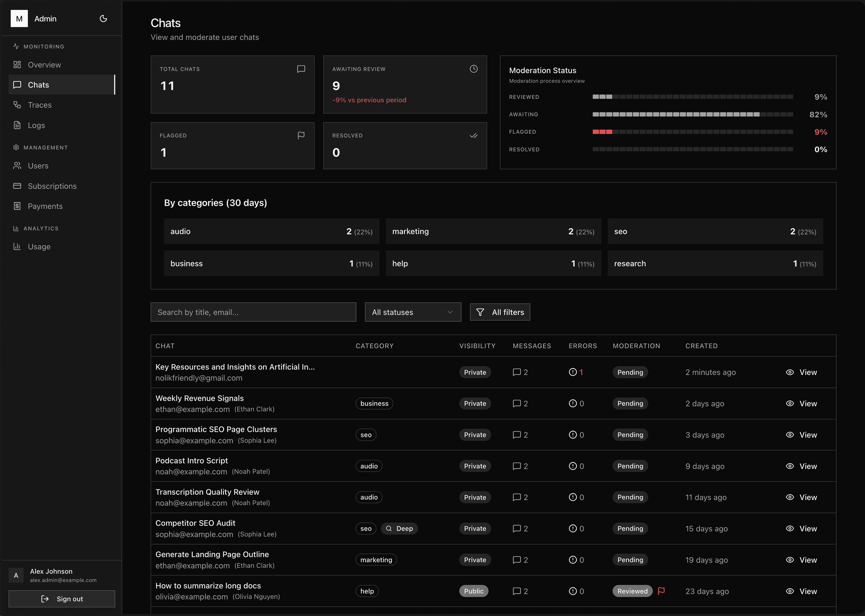Toggle the dark mode moon icon
Screen dimensions: 865x616
[103, 18]
